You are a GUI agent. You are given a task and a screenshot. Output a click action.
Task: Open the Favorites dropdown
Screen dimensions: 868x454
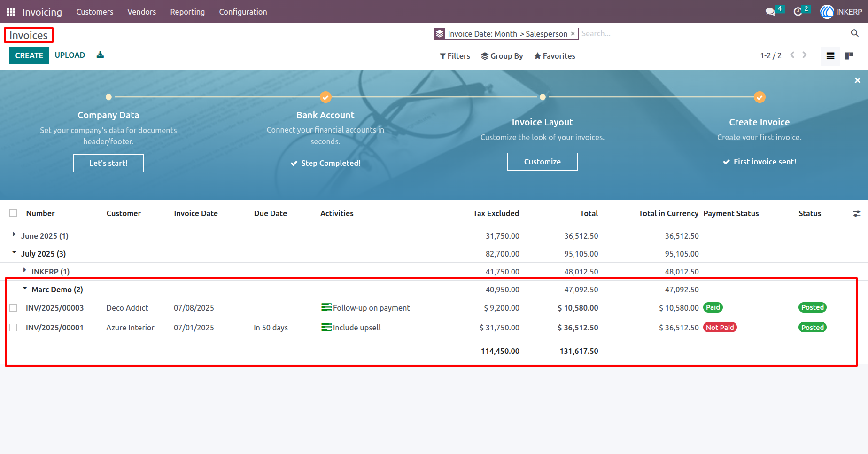coord(554,56)
